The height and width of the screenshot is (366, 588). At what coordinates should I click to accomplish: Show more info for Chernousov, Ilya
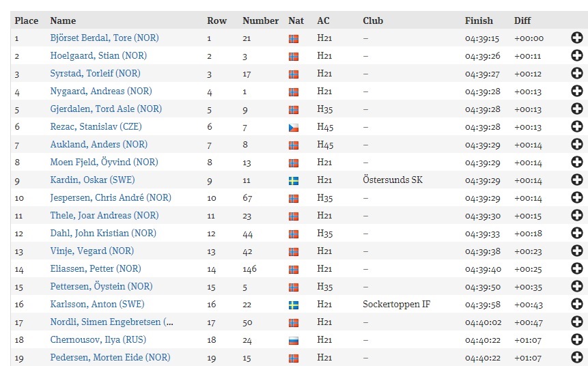[x=577, y=339]
